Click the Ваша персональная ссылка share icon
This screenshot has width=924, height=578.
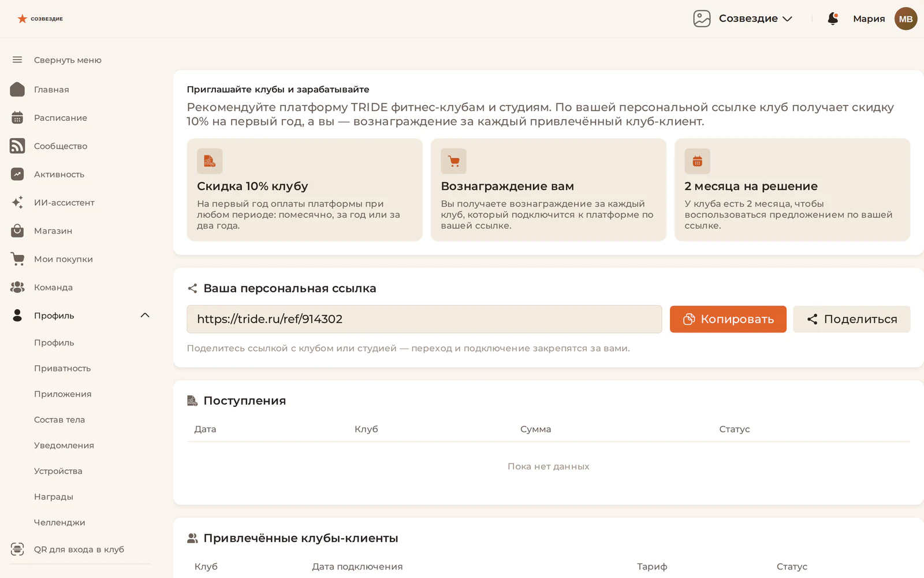tap(192, 288)
